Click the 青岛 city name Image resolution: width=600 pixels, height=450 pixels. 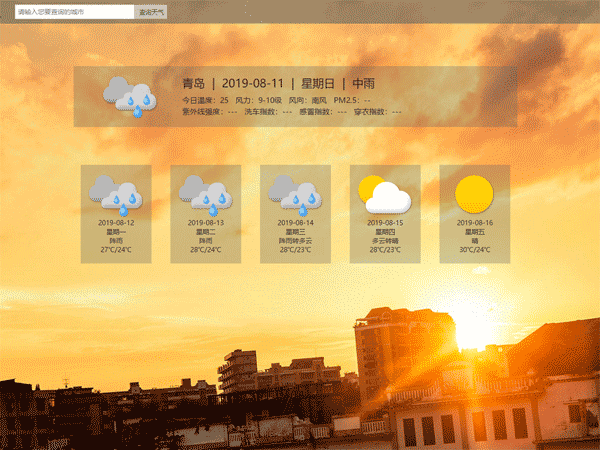tap(193, 83)
